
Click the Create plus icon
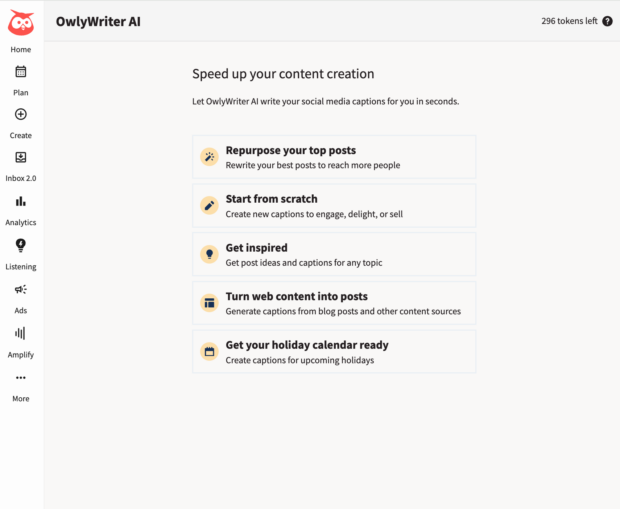21,115
